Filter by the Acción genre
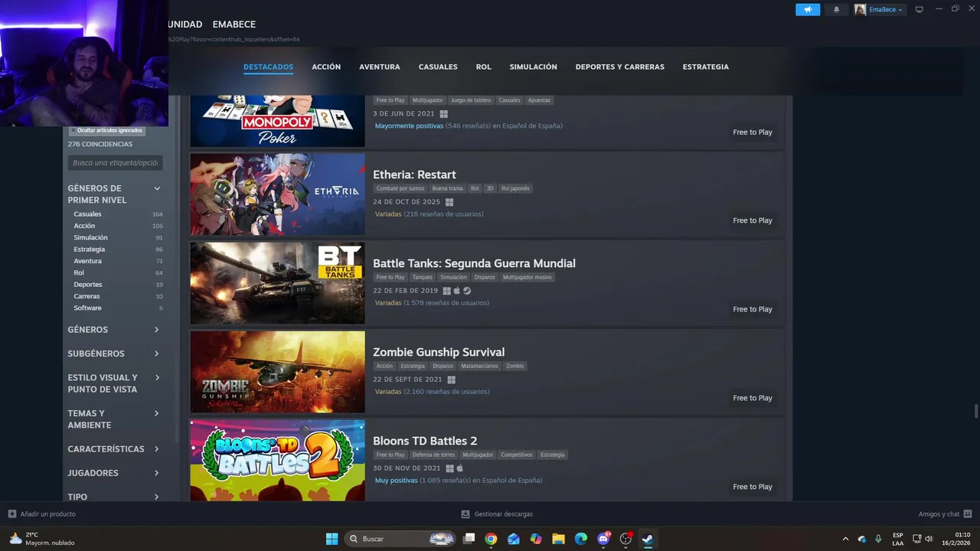The image size is (980, 551). [84, 226]
